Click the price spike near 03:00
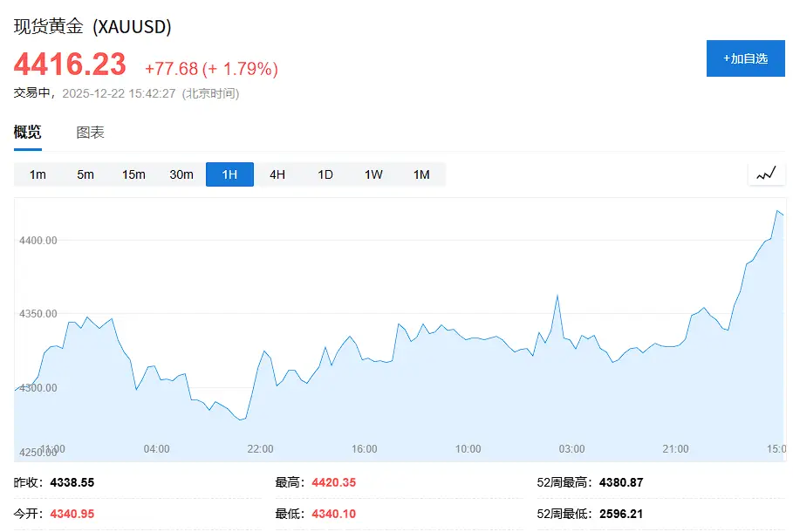Image resolution: width=793 pixels, height=532 pixels. tap(557, 297)
